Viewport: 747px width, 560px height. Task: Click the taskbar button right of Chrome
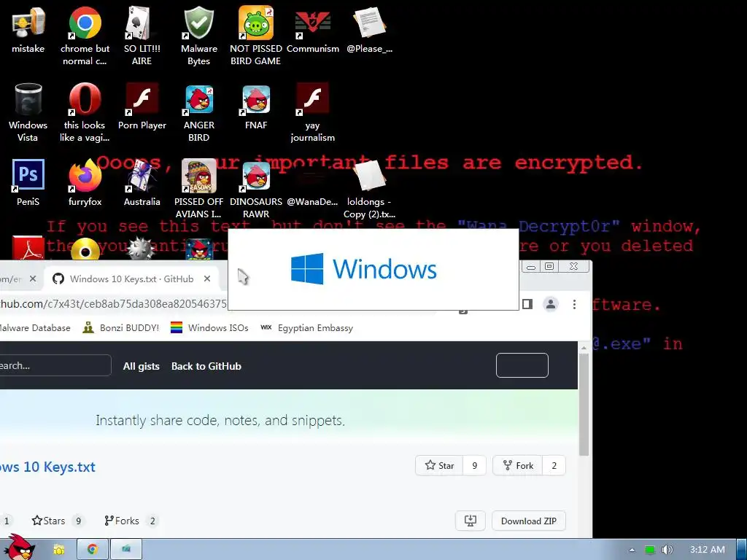coord(126,549)
